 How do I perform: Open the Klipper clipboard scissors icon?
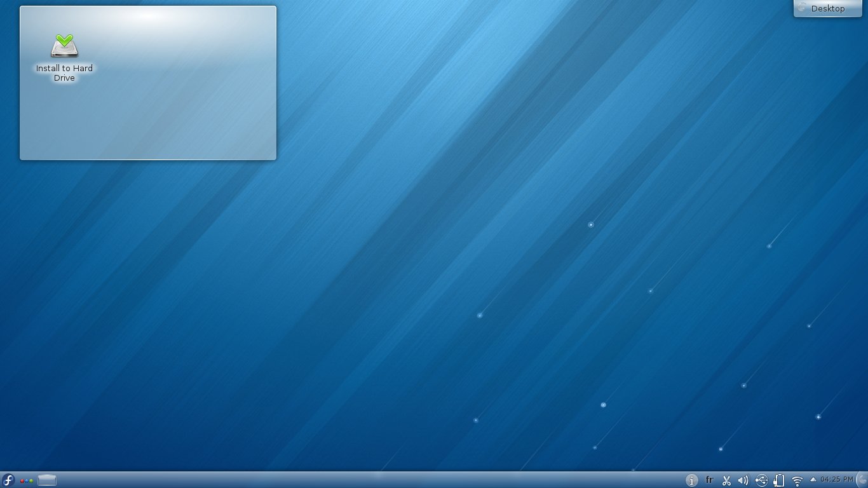click(726, 480)
